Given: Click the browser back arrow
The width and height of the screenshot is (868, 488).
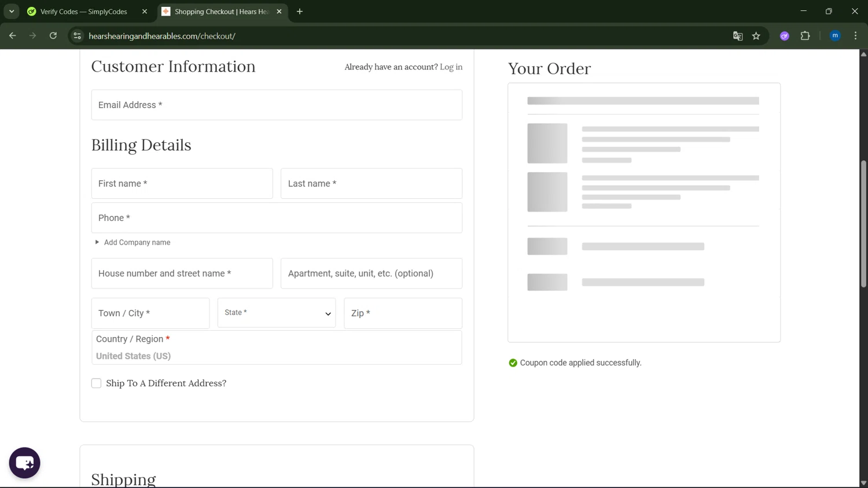Looking at the screenshot, I should [x=12, y=36].
